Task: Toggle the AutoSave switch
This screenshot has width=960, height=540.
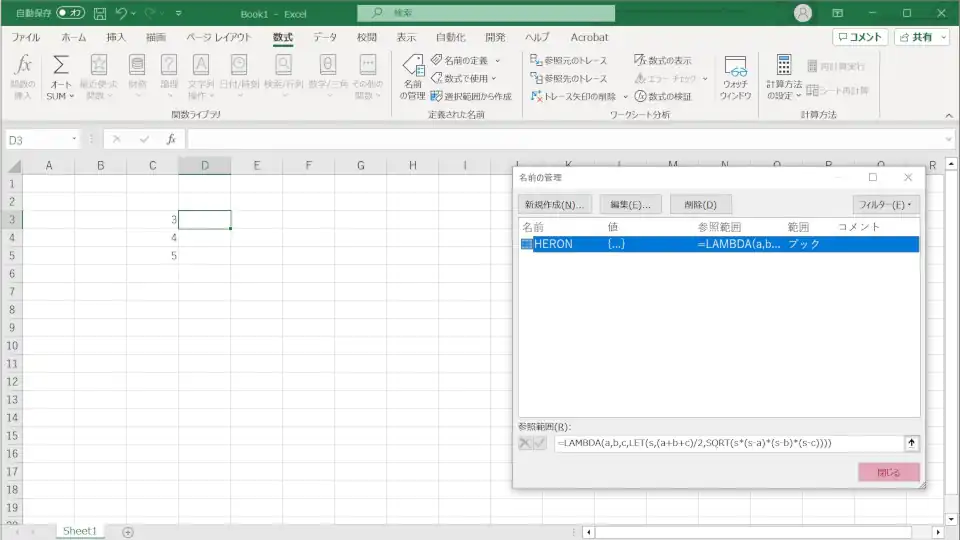Action: click(70, 13)
